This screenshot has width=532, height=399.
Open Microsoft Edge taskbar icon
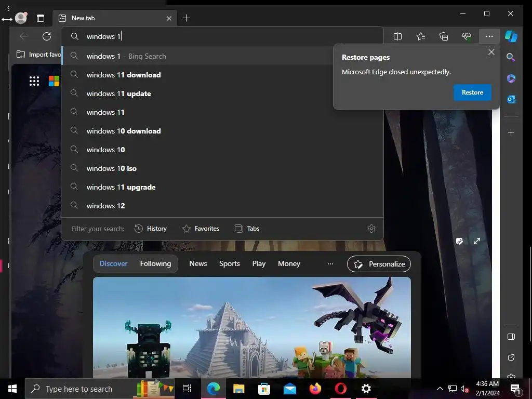pos(214,389)
